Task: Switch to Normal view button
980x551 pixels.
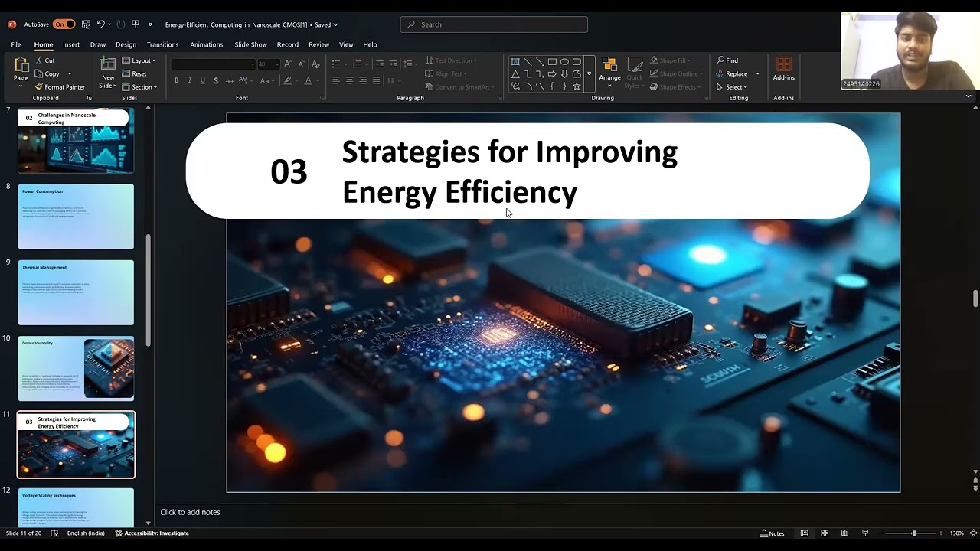Action: pos(804,533)
